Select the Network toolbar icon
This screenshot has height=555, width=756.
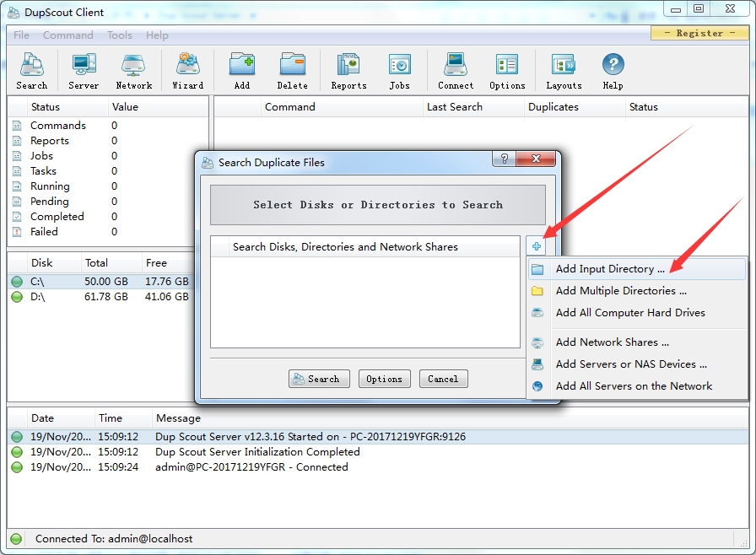pyautogui.click(x=133, y=72)
